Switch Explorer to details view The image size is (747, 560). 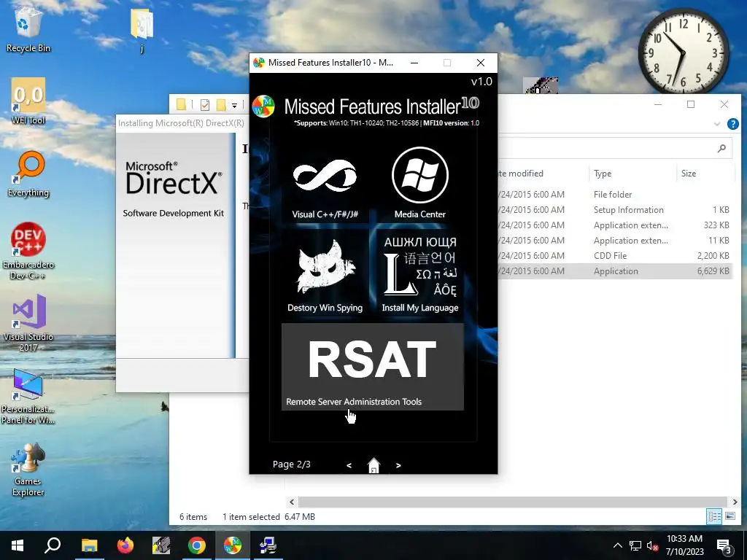click(x=714, y=516)
